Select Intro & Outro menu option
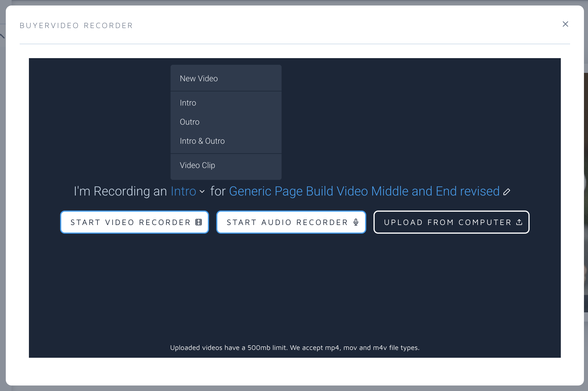This screenshot has height=391, width=588. pos(226,141)
